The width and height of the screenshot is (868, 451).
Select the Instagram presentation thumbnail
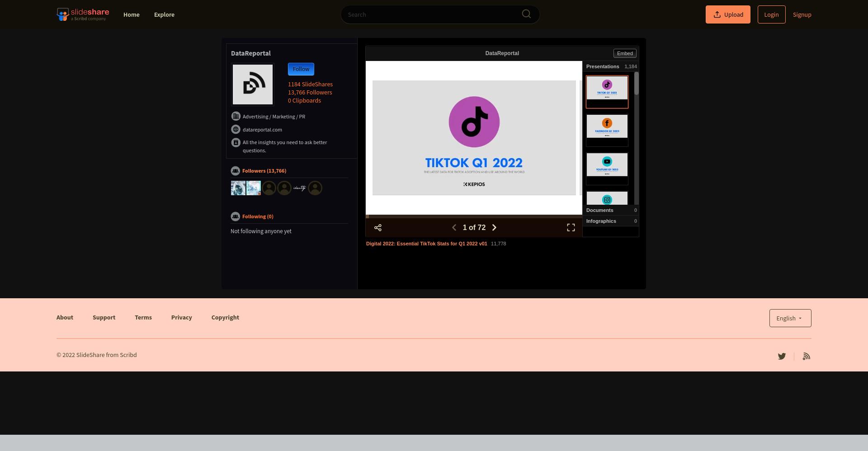pos(607,198)
